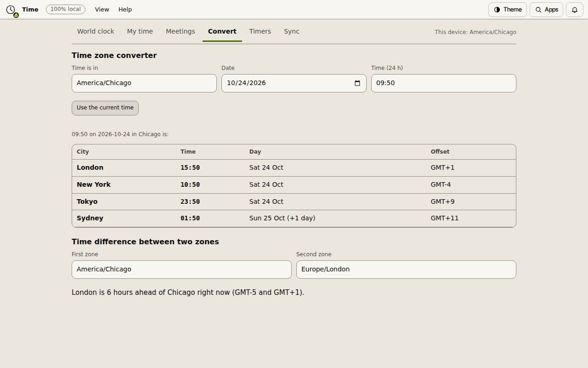Click New York's time 10:50
Image resolution: width=588 pixels, height=368 pixels.
click(190, 185)
